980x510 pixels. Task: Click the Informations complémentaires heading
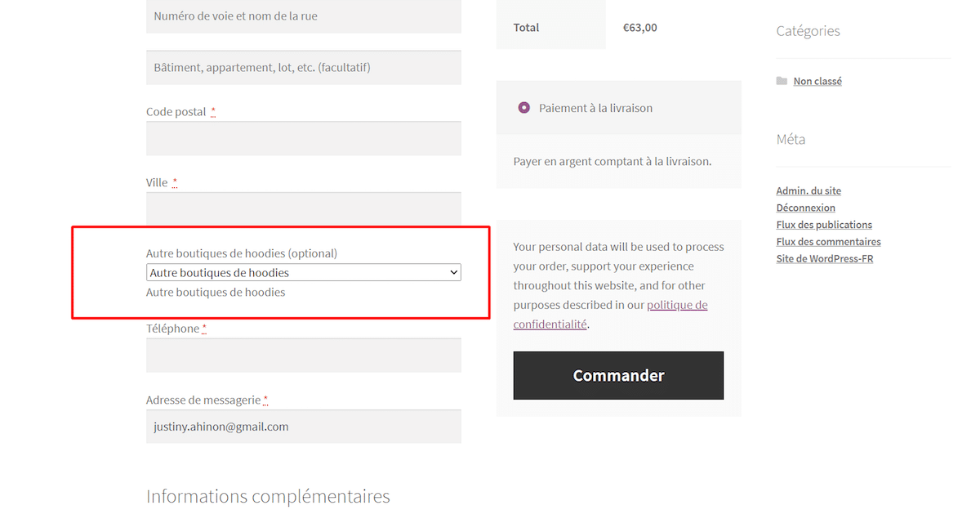[268, 496]
